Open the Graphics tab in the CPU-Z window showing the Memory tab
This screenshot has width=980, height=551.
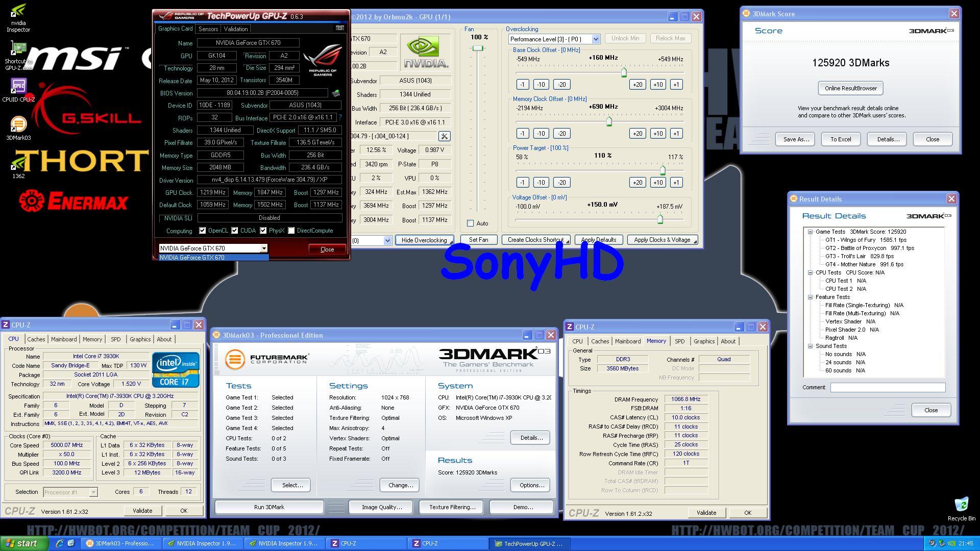tap(704, 341)
